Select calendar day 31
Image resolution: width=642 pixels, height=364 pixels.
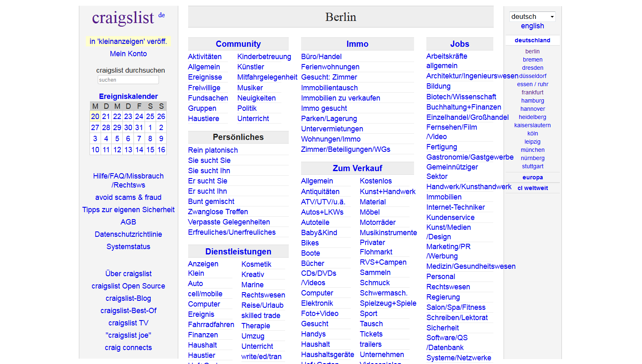[x=139, y=128]
